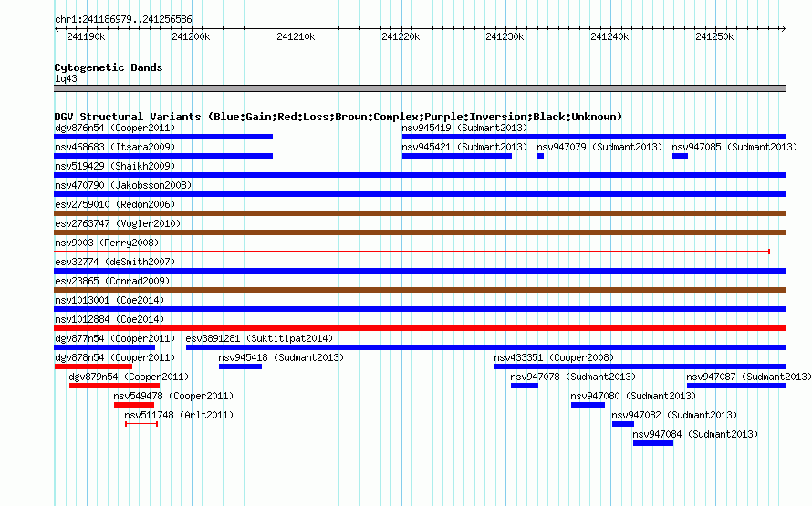
Task: Select the nsv549478 (Cooper2011) red bar
Action: (133, 405)
